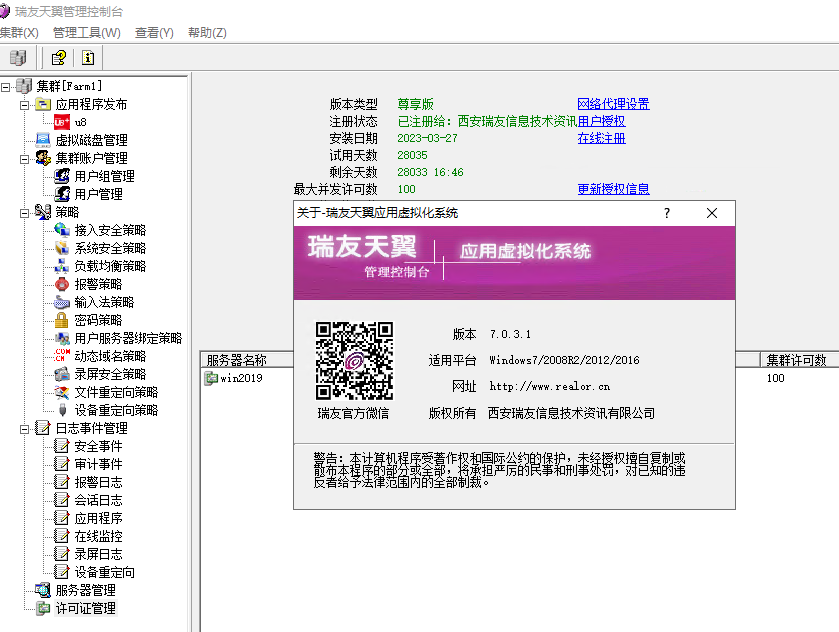Open 用户组管理 icon
Viewport: 839px width, 632px height.
coord(62,176)
